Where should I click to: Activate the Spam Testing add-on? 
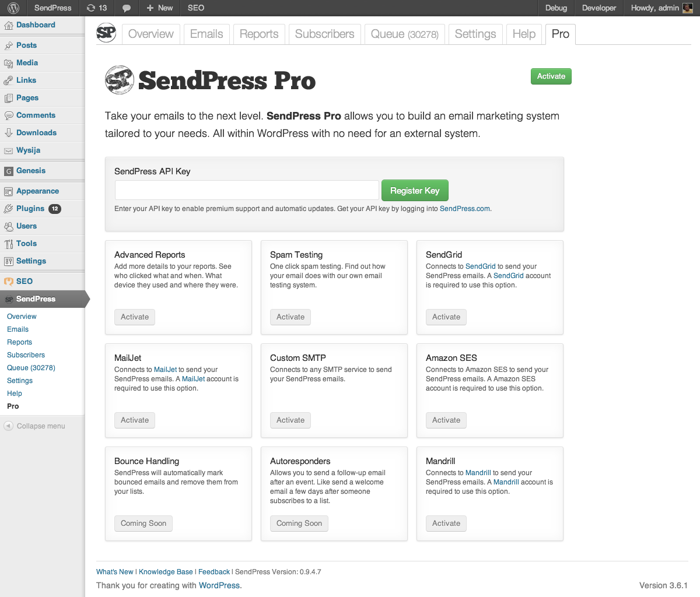290,317
